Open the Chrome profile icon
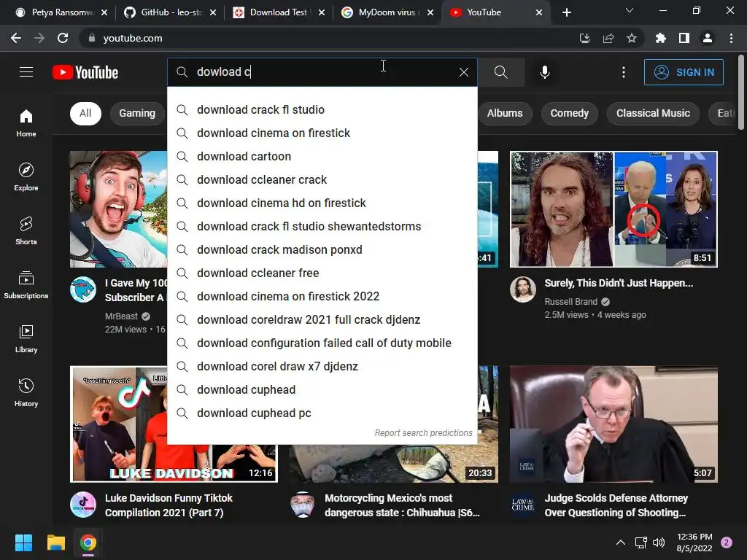The image size is (747, 560). (708, 38)
